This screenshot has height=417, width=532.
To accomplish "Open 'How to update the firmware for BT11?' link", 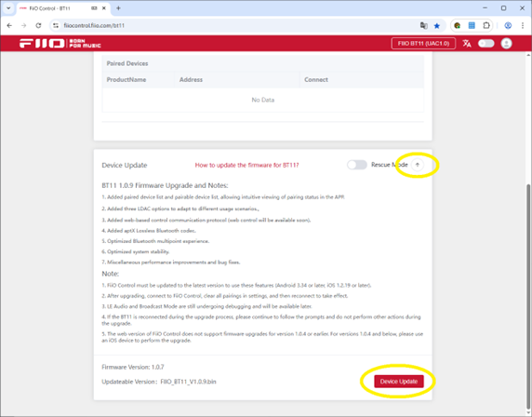I will pos(246,165).
